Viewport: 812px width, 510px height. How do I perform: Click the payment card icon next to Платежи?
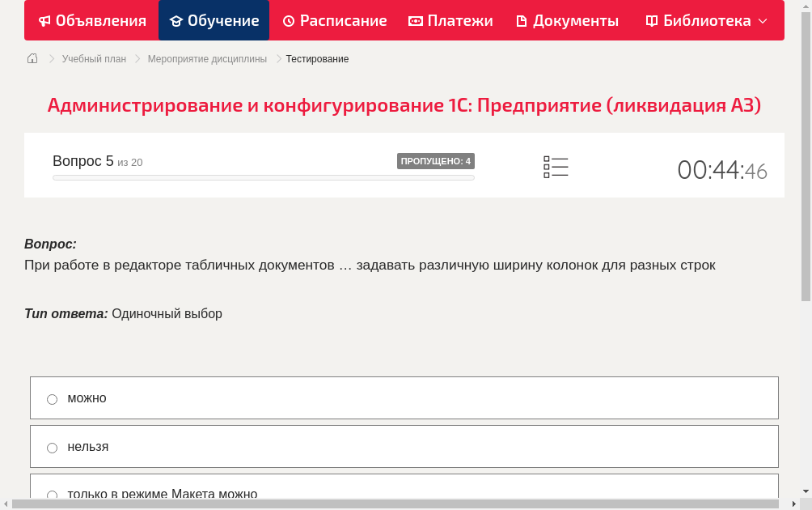tap(415, 20)
